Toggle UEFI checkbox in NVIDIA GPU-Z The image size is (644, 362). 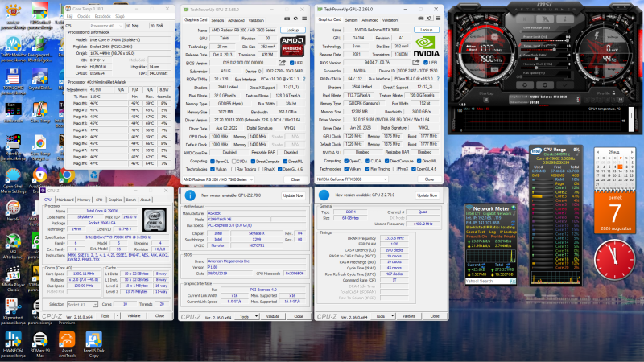click(426, 63)
